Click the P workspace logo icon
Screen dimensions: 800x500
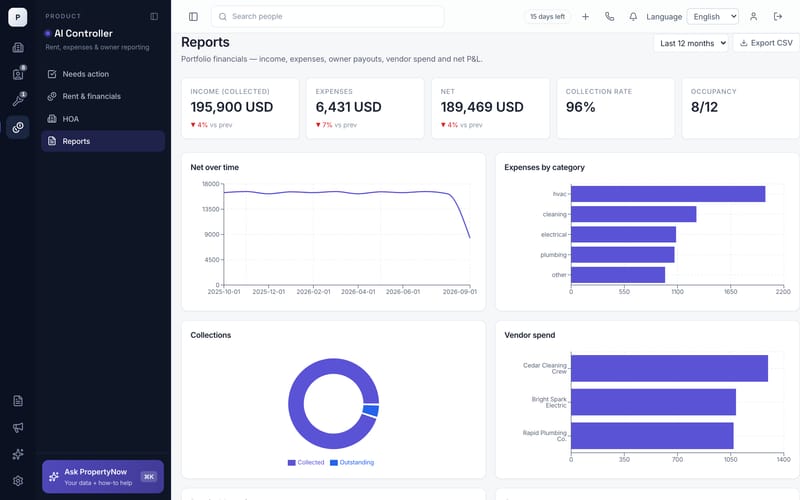18,17
